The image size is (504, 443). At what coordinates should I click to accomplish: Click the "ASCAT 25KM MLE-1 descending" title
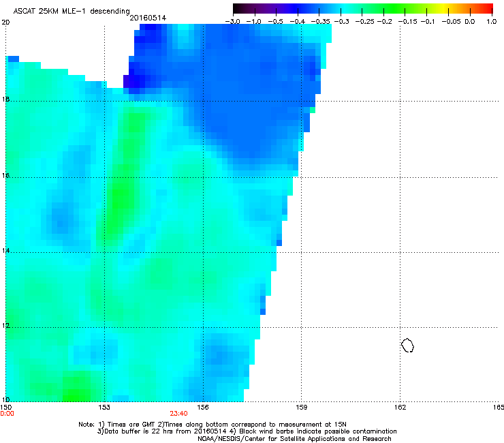(72, 12)
